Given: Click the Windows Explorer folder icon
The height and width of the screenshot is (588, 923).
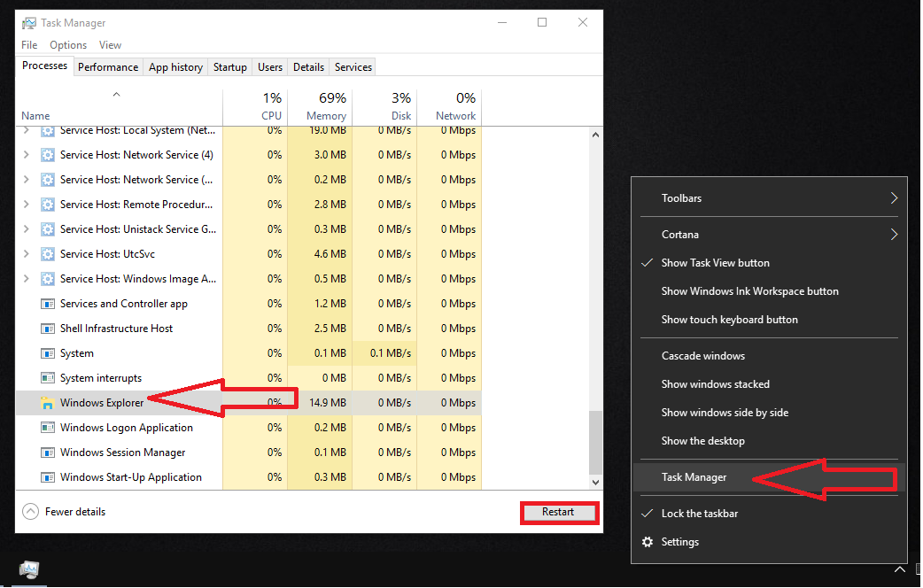Looking at the screenshot, I should (x=48, y=403).
